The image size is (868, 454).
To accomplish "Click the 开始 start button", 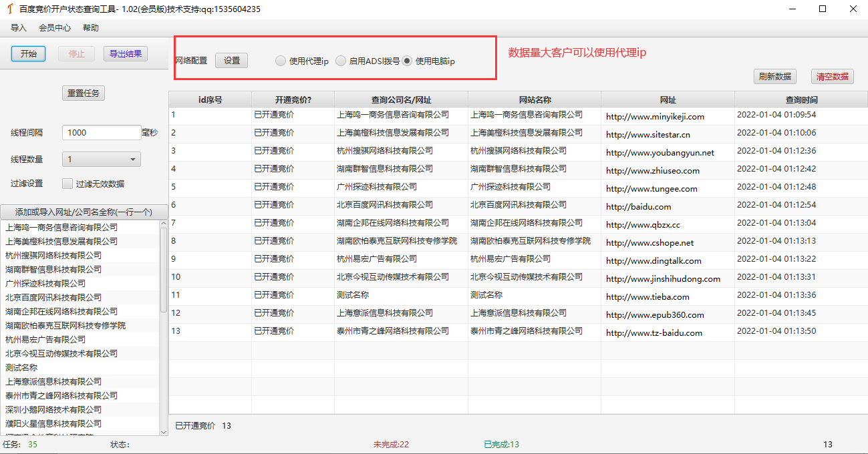I will (28, 54).
